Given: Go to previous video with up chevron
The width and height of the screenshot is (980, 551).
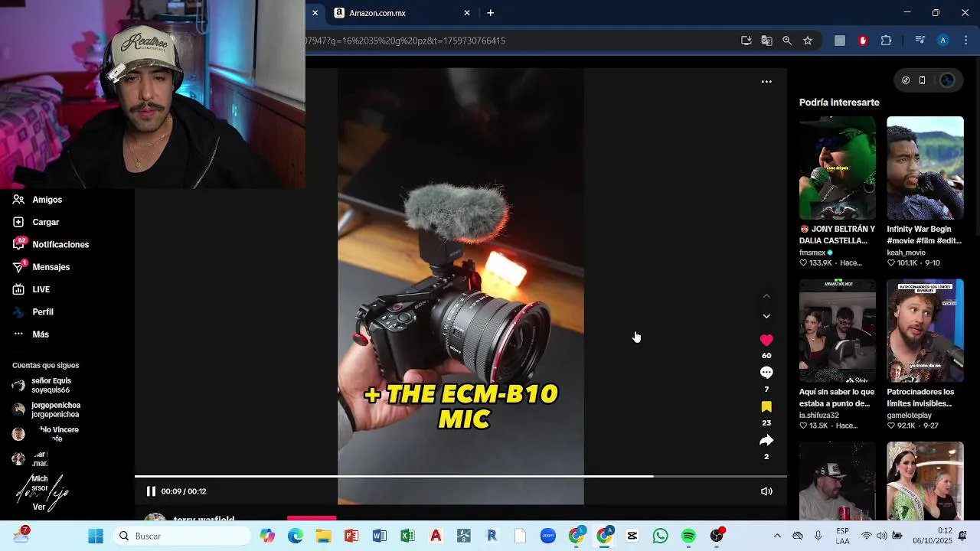Looking at the screenshot, I should pos(766,296).
